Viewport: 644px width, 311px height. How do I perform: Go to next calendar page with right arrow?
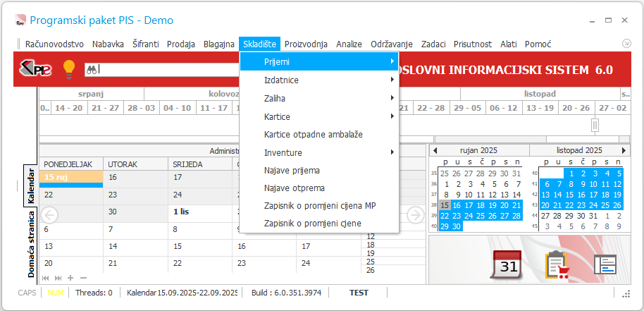pos(416,214)
